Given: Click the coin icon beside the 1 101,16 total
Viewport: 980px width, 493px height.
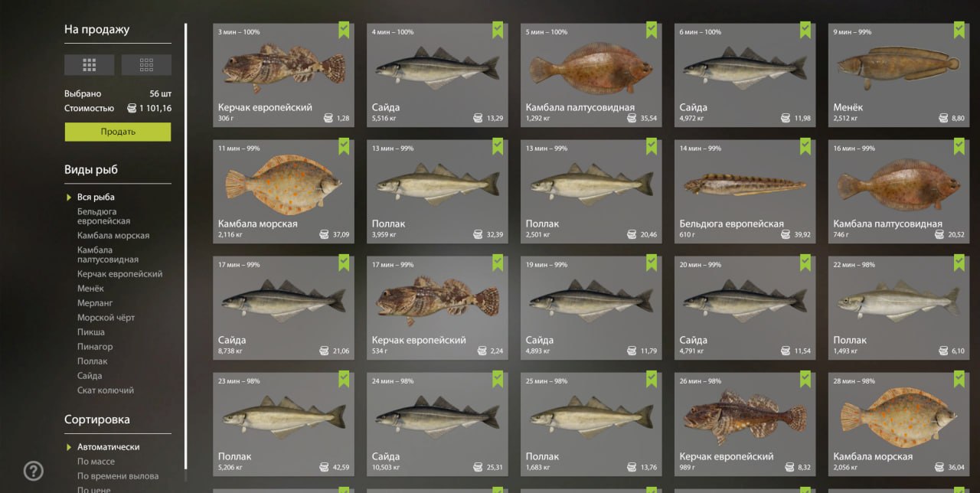Looking at the screenshot, I should [x=132, y=108].
